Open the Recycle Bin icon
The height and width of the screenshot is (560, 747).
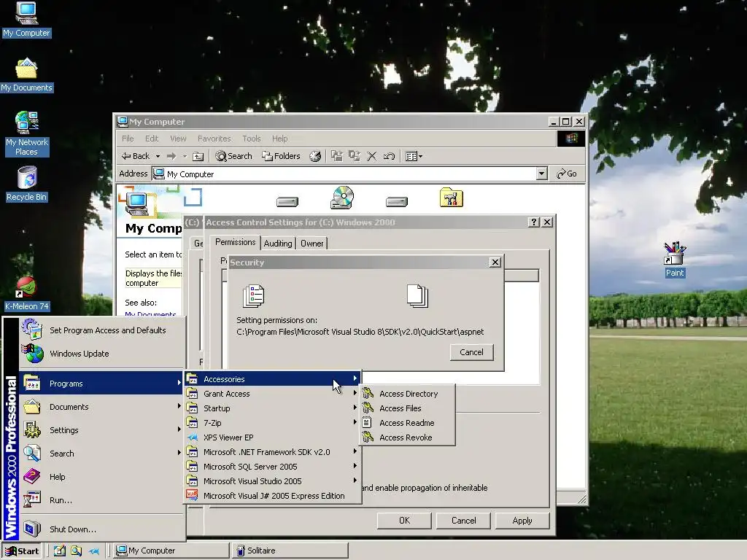click(x=26, y=184)
